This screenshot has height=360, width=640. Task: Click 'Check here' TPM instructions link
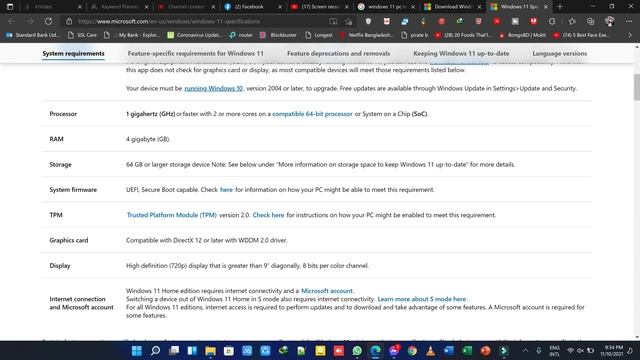(268, 215)
